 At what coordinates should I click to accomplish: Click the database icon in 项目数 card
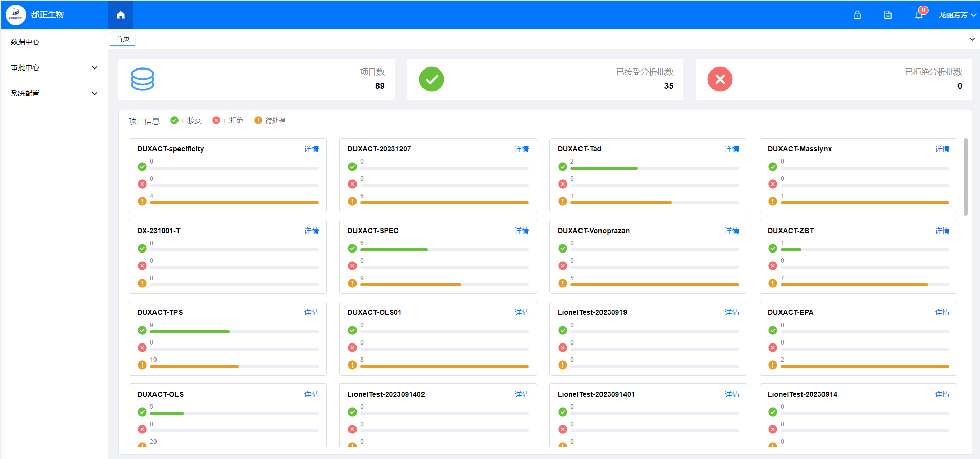(x=143, y=79)
